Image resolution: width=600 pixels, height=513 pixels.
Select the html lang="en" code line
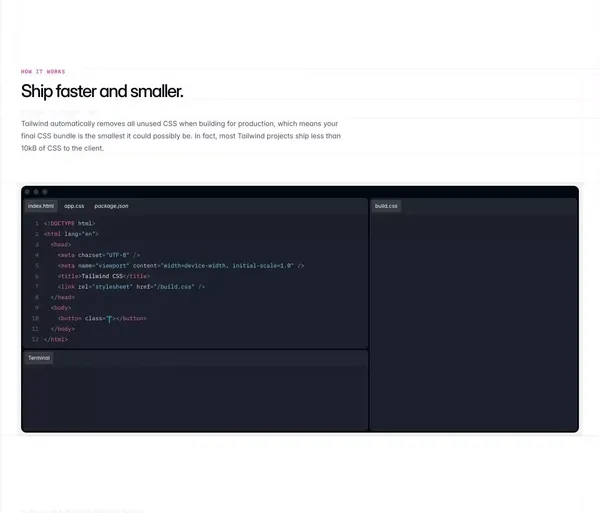(71, 234)
